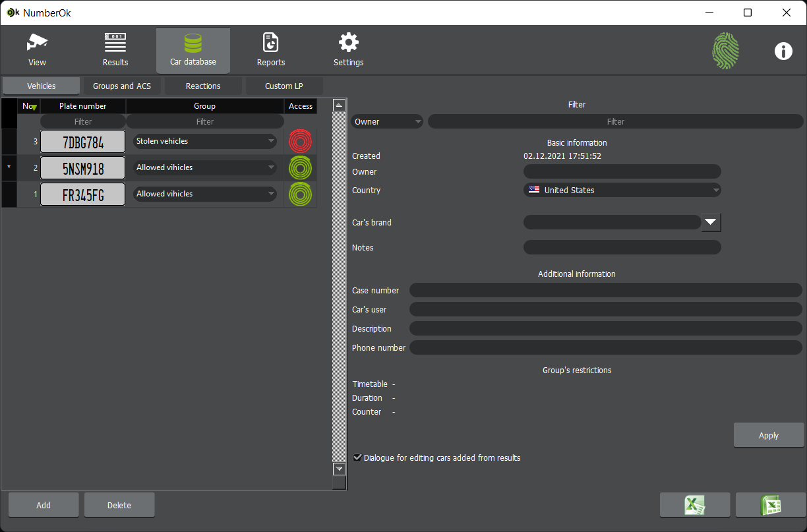Screen dimensions: 807x532
Task: Click the asterisk row marker
Action: [9, 167]
